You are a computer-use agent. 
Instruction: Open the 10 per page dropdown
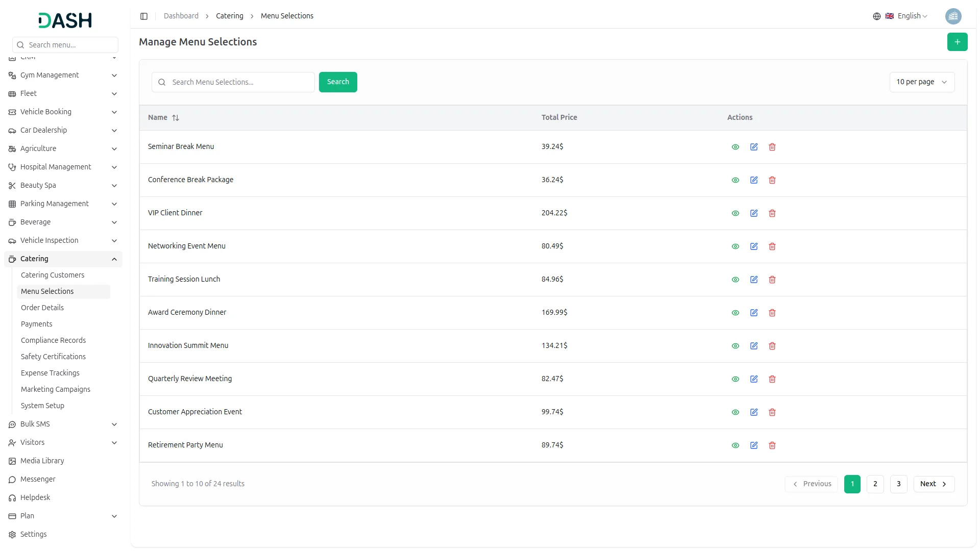921,82
